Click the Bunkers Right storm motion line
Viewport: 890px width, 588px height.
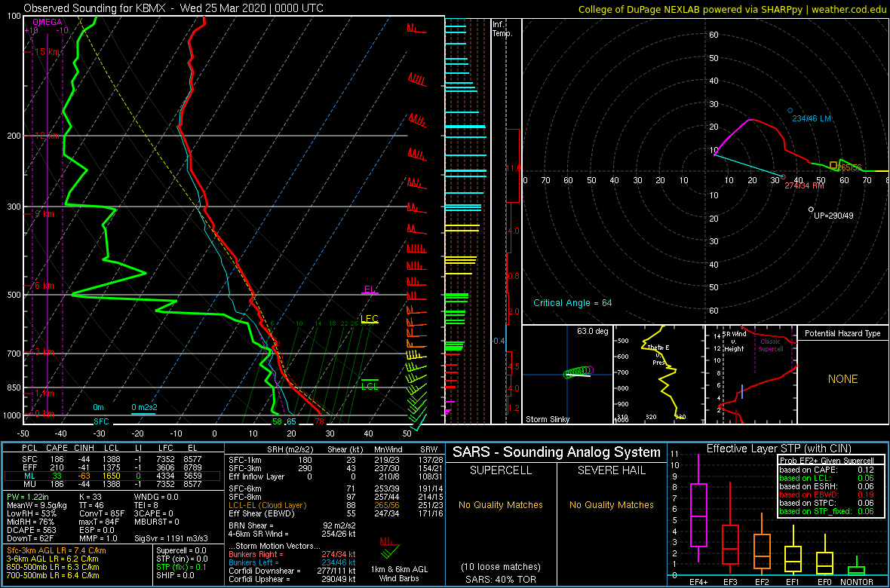[292, 555]
